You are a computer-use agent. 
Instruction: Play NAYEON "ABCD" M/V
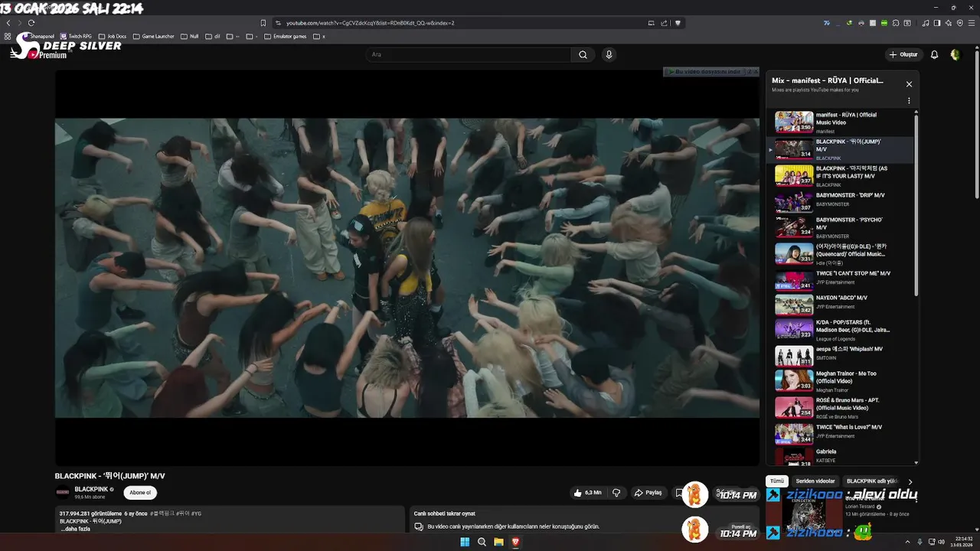841,305
